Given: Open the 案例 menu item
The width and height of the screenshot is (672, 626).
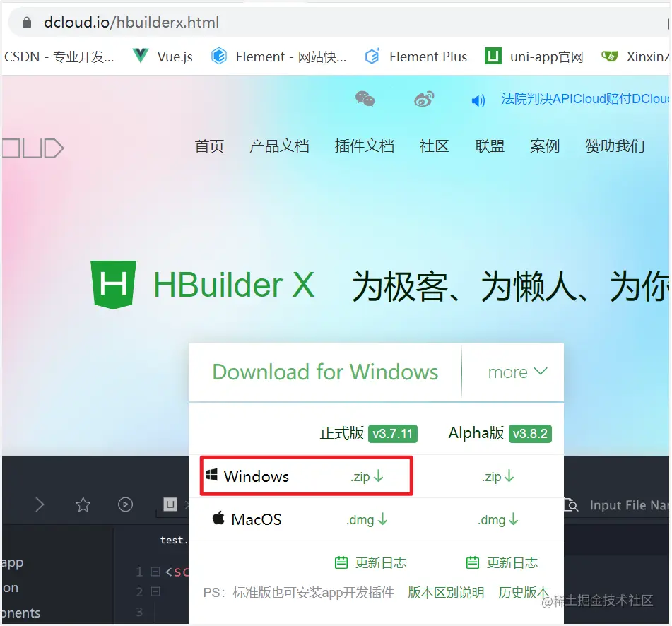Looking at the screenshot, I should (x=545, y=146).
